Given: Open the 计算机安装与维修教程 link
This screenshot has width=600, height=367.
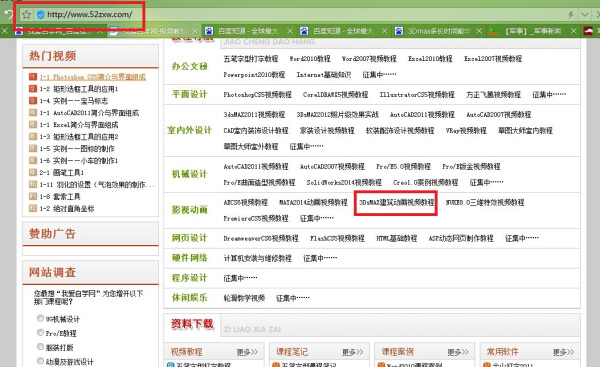Looking at the screenshot, I should coord(258,258).
